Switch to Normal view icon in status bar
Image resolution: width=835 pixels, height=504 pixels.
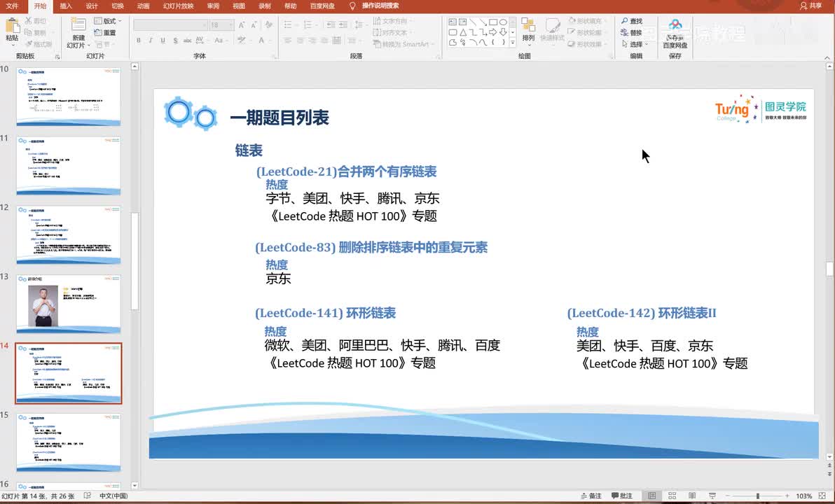pyautogui.click(x=651, y=496)
